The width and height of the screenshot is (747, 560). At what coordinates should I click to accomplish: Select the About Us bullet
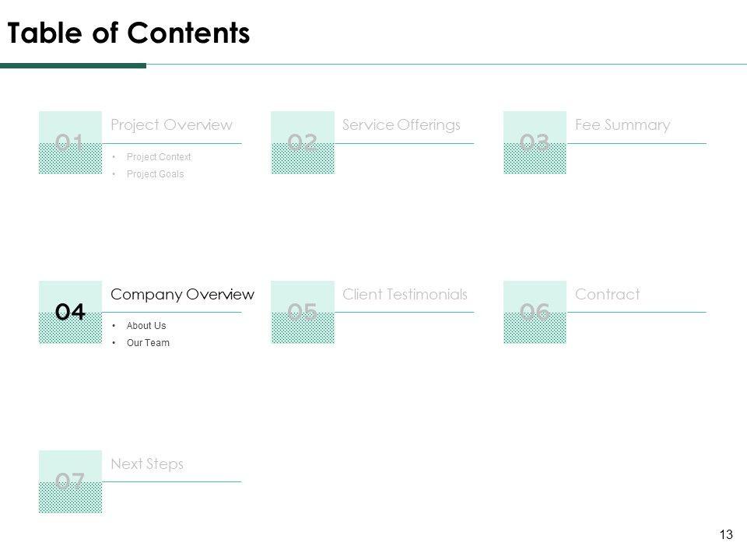pos(146,326)
